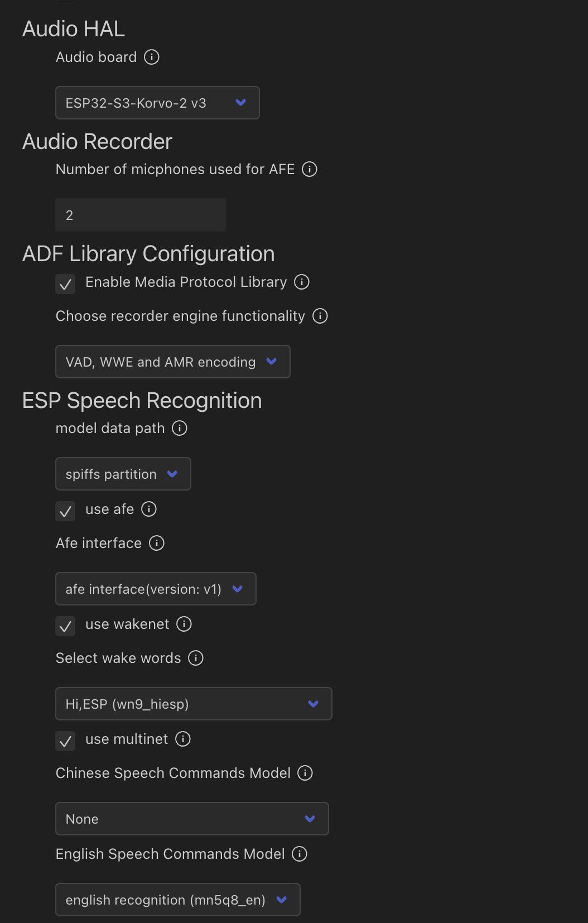The height and width of the screenshot is (923, 588).
Task: Expand the Hi,ESP wake word dropdown
Action: (193, 704)
